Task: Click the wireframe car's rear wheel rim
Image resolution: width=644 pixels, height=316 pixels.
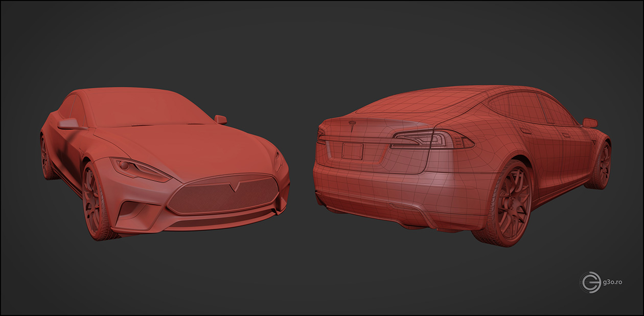Action: (x=509, y=202)
